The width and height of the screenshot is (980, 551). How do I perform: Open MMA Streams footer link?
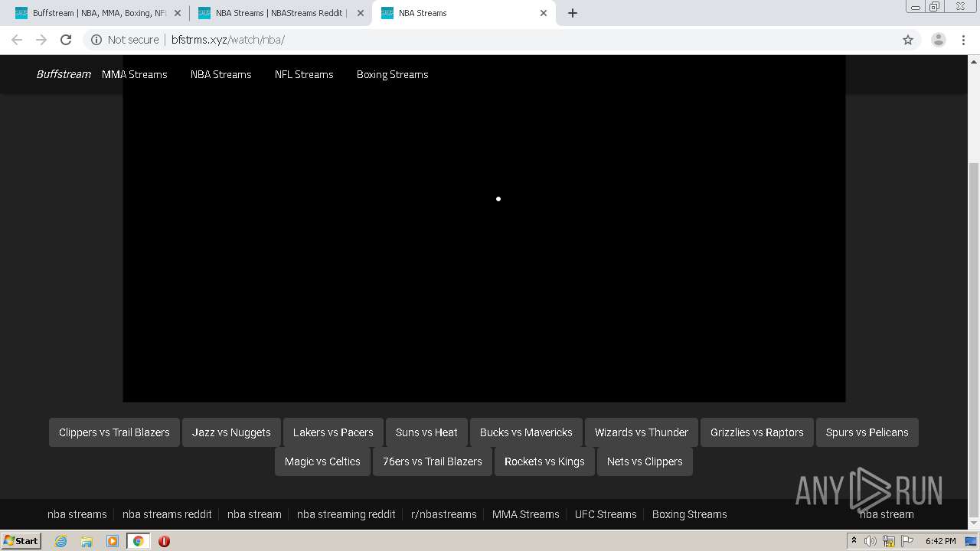526,514
